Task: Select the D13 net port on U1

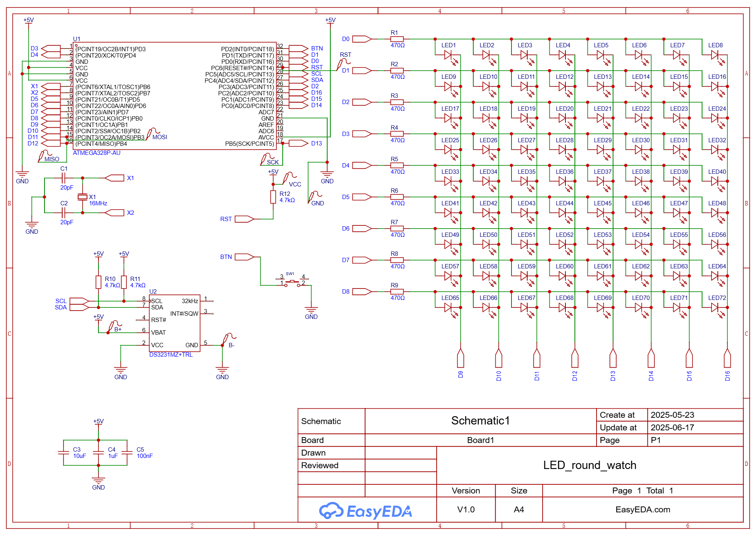Action: point(298,143)
